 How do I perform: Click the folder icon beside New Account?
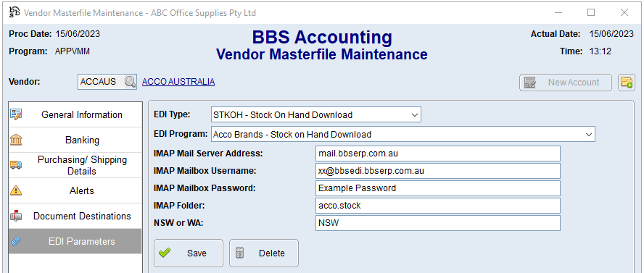627,83
